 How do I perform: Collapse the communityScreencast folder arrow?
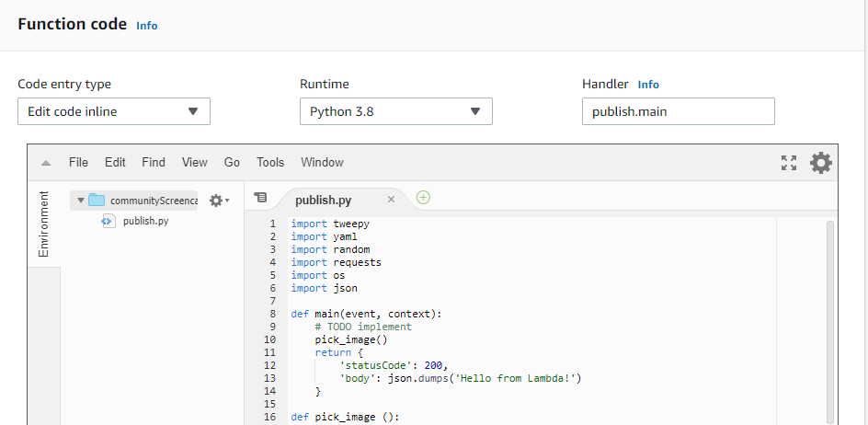click(x=81, y=201)
